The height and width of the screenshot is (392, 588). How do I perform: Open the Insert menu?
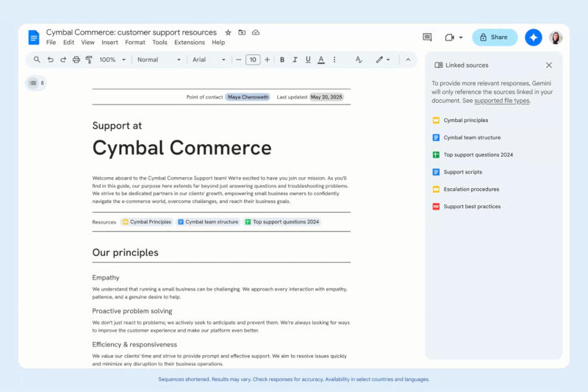(110, 43)
